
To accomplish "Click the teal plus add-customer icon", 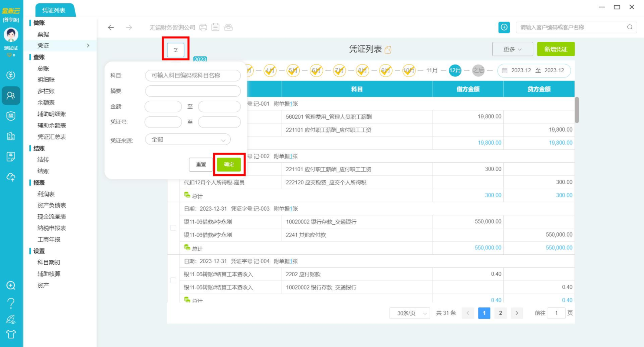I will 504,27.
